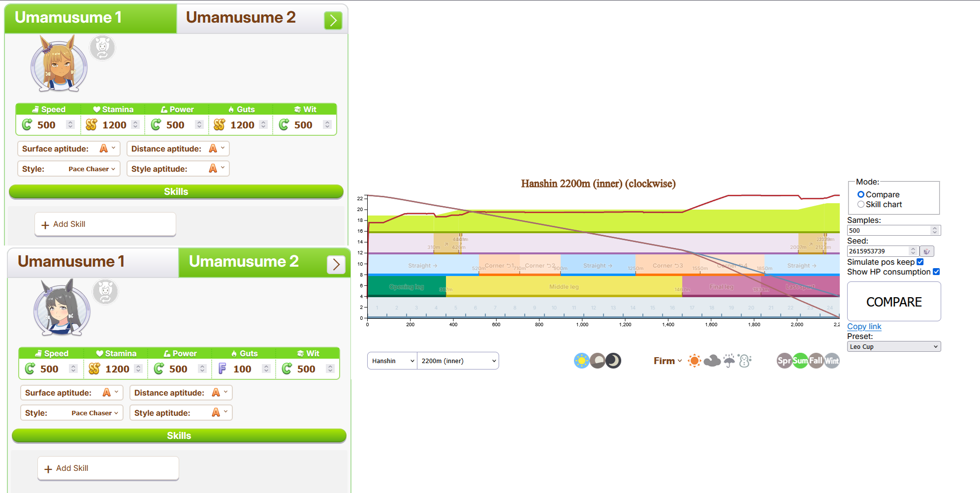Image resolution: width=980 pixels, height=493 pixels.
Task: Click the mood icon beside the blonde portrait
Action: click(102, 48)
